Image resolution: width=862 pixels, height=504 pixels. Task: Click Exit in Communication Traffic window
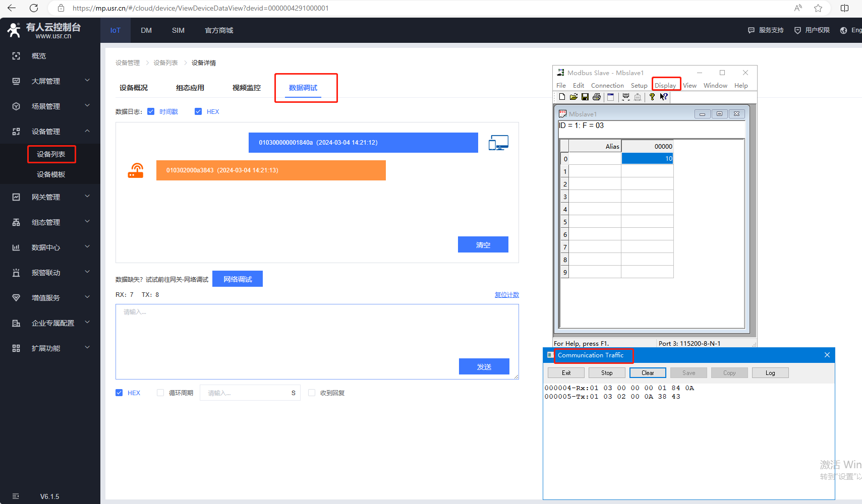pyautogui.click(x=566, y=373)
